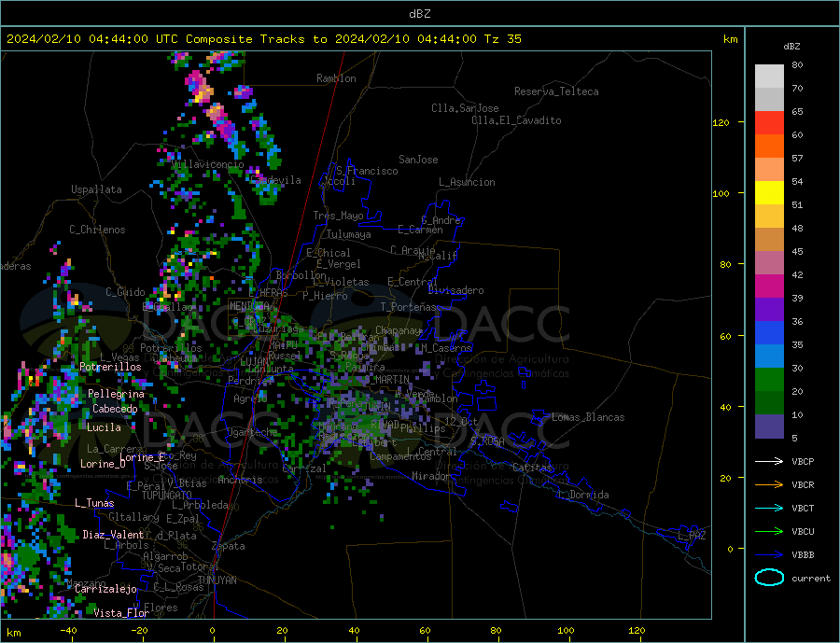Click the Anchoris map label
This screenshot has width=840, height=643.
[x=240, y=480]
